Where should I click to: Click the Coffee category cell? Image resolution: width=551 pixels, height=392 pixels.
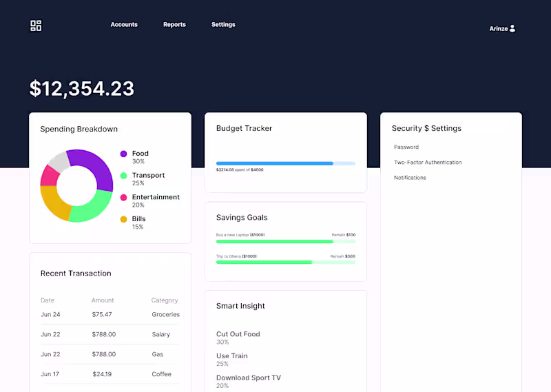coord(161,374)
